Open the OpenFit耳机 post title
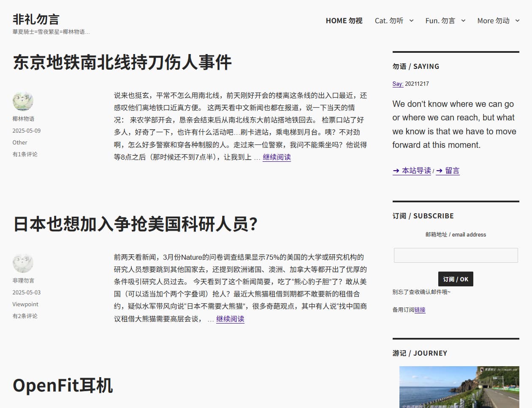The height and width of the screenshot is (408, 532). (x=62, y=385)
